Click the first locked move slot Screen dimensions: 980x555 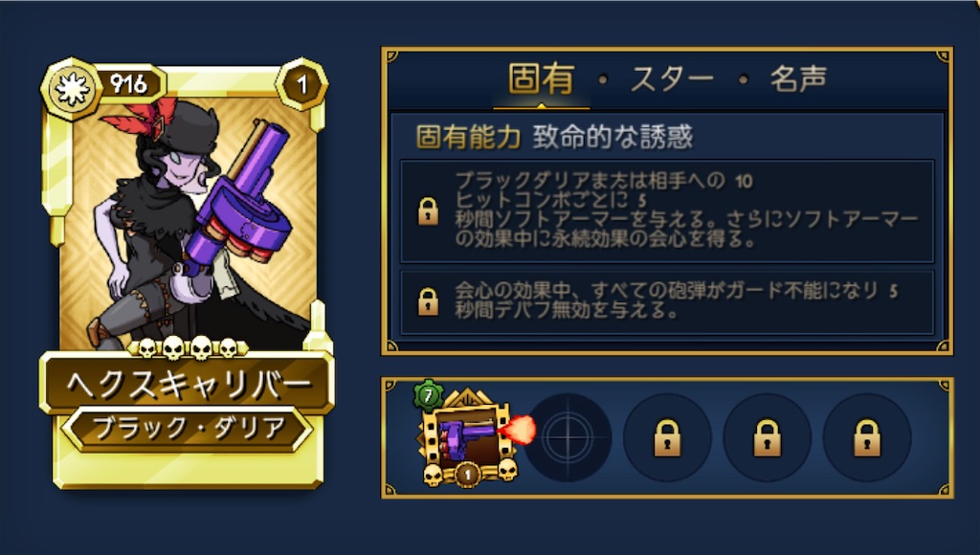667,437
